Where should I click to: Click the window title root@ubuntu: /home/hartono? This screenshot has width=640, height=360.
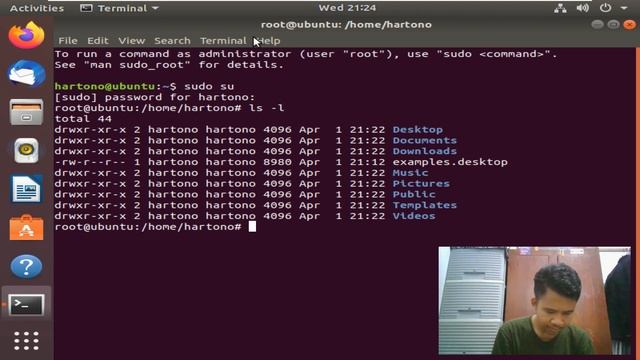(x=346, y=25)
